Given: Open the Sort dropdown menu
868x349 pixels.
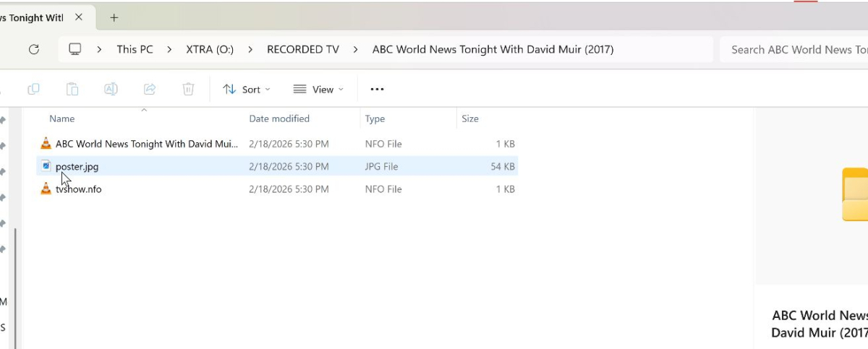Looking at the screenshot, I should pyautogui.click(x=247, y=89).
